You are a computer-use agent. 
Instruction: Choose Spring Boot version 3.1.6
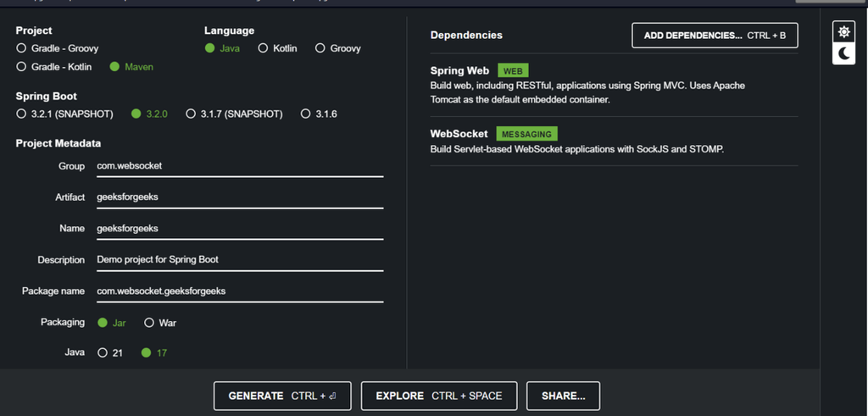coord(305,114)
